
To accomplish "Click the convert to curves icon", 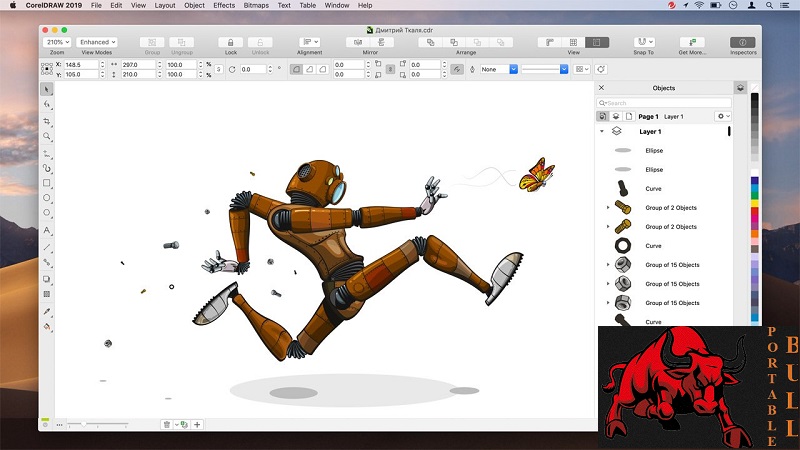I will coord(601,69).
